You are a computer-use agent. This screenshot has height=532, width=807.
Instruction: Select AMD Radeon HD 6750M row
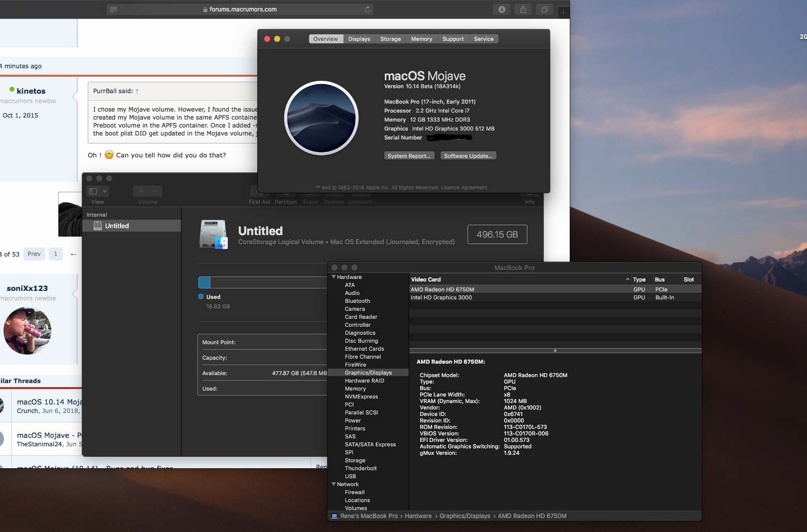(555, 289)
